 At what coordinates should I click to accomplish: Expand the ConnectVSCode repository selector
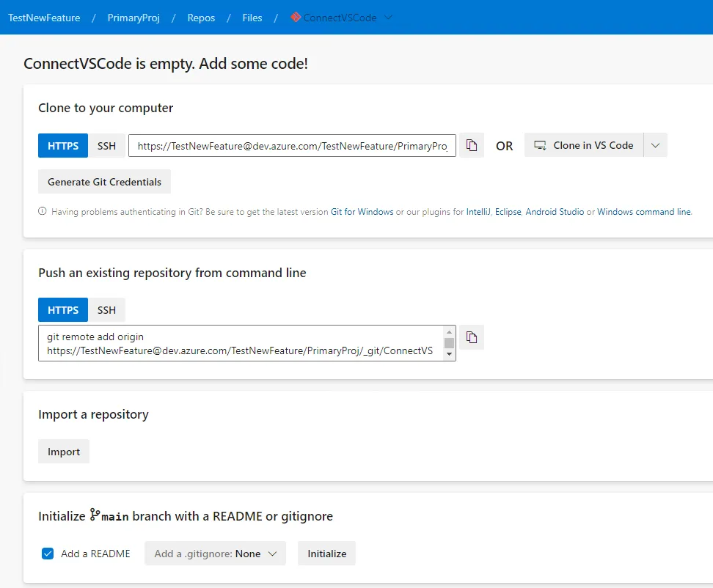coord(389,18)
